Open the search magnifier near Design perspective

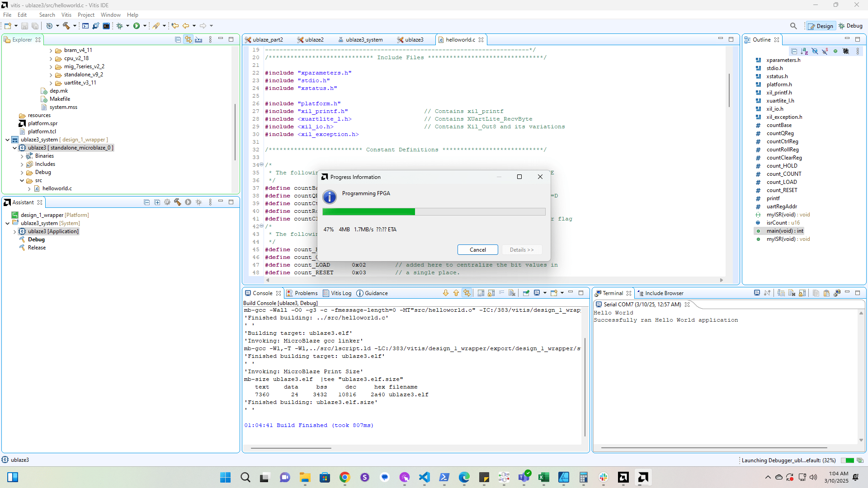pos(793,26)
